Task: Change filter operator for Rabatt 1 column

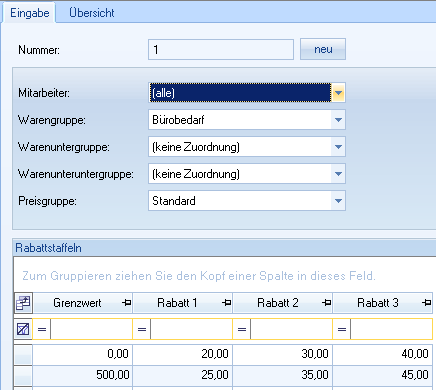Action: [142, 329]
